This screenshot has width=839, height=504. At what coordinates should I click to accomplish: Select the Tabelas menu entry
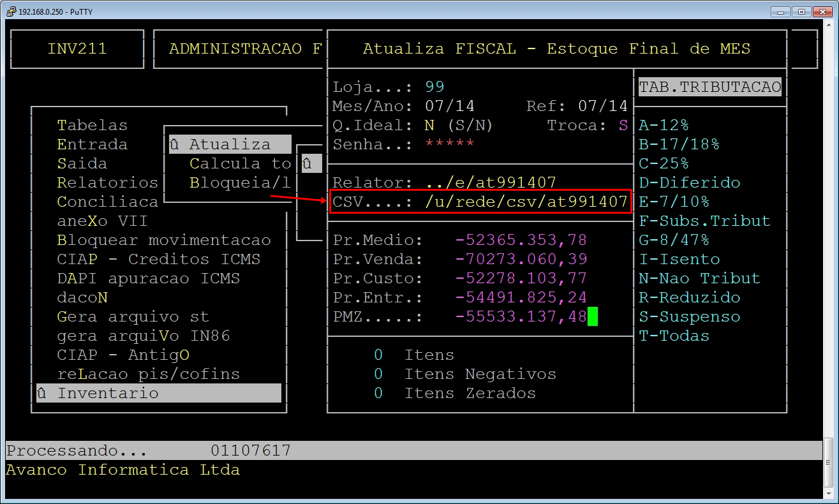point(92,125)
